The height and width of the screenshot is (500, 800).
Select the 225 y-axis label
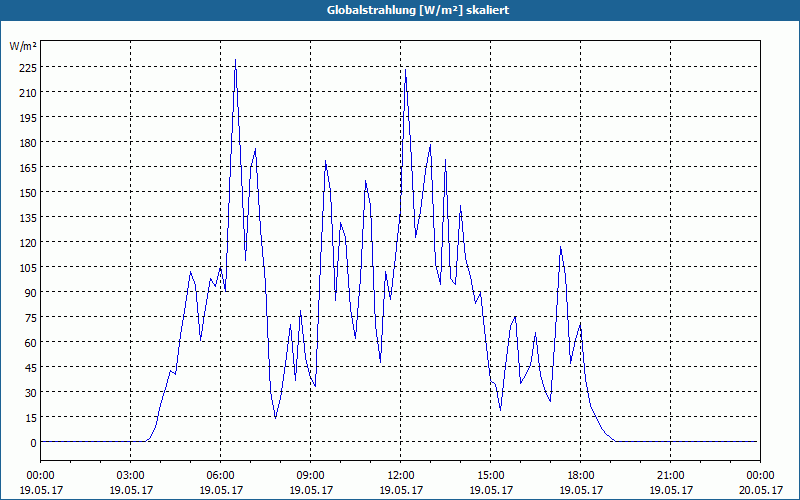click(28, 67)
